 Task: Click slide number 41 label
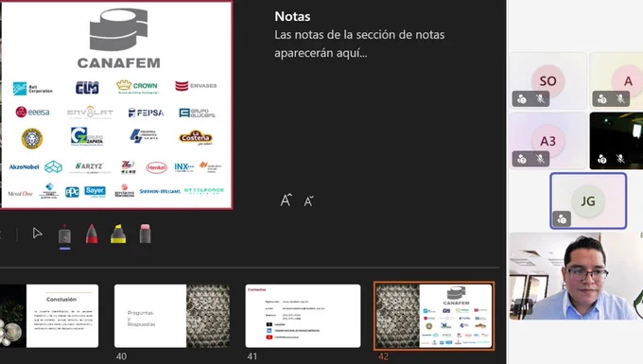pyautogui.click(x=252, y=356)
